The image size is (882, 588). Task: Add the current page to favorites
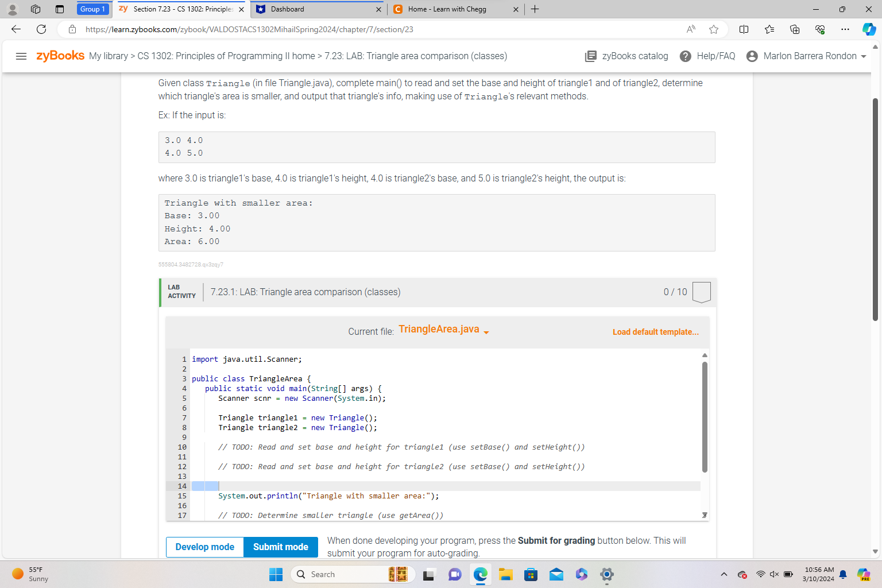[713, 29]
